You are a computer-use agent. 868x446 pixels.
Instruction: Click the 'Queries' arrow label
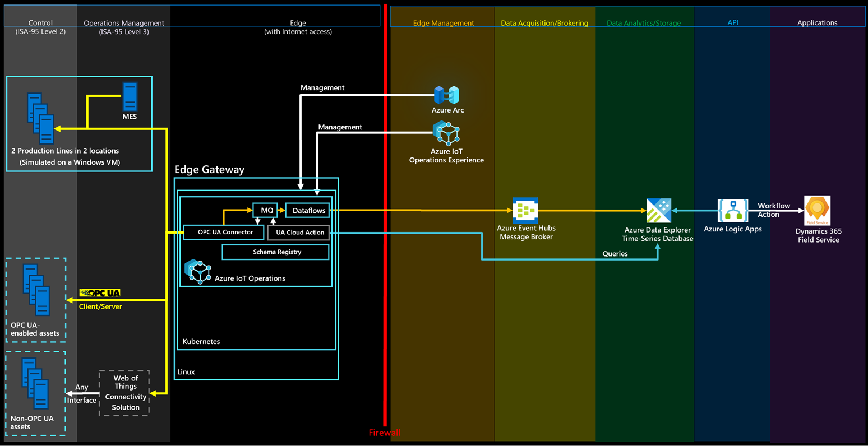click(615, 254)
